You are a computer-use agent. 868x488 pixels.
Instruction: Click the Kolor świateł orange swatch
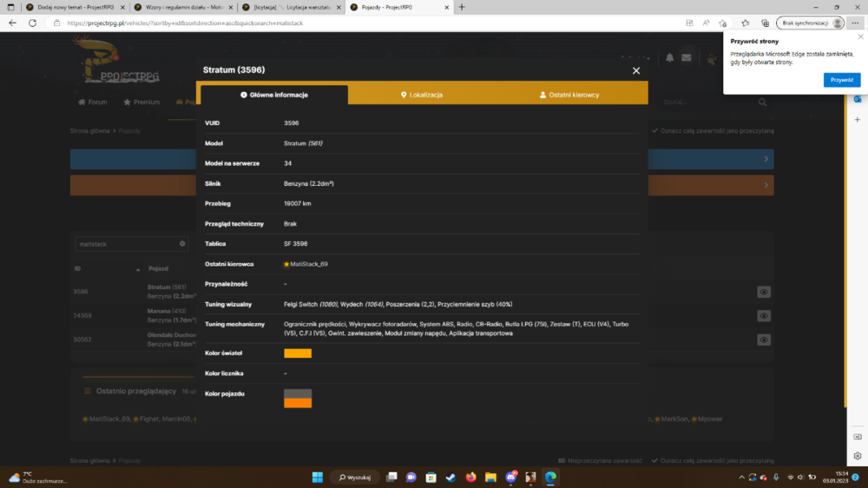tap(298, 353)
